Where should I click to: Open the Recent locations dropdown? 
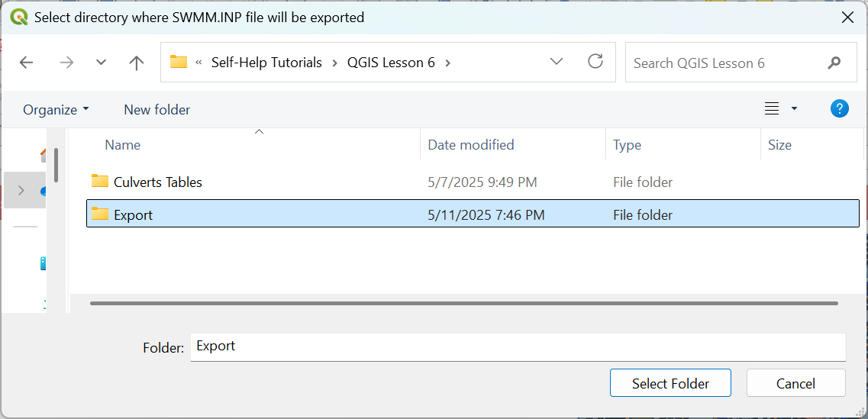(101, 63)
